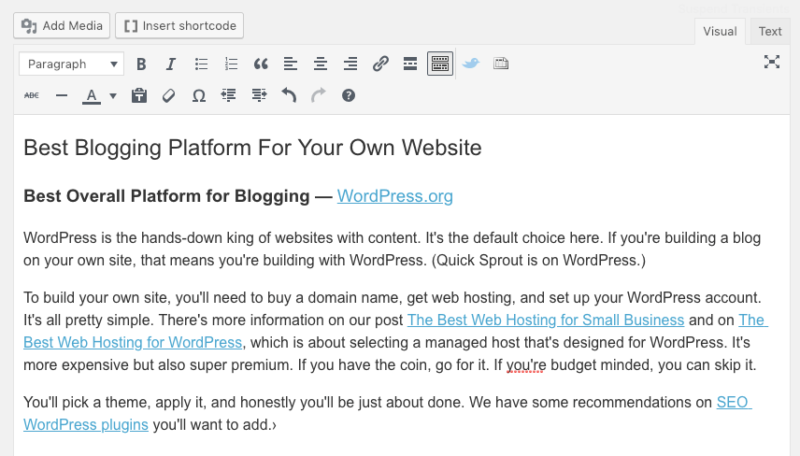Click the Insert shortcode button
The image size is (800, 456).
pos(179,24)
